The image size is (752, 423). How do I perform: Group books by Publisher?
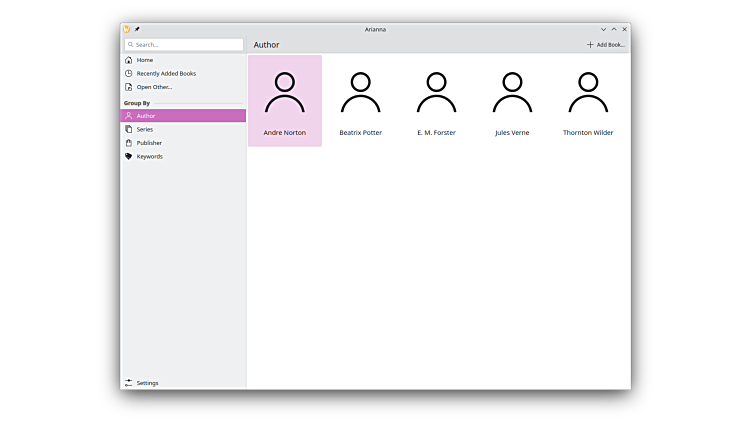[149, 143]
